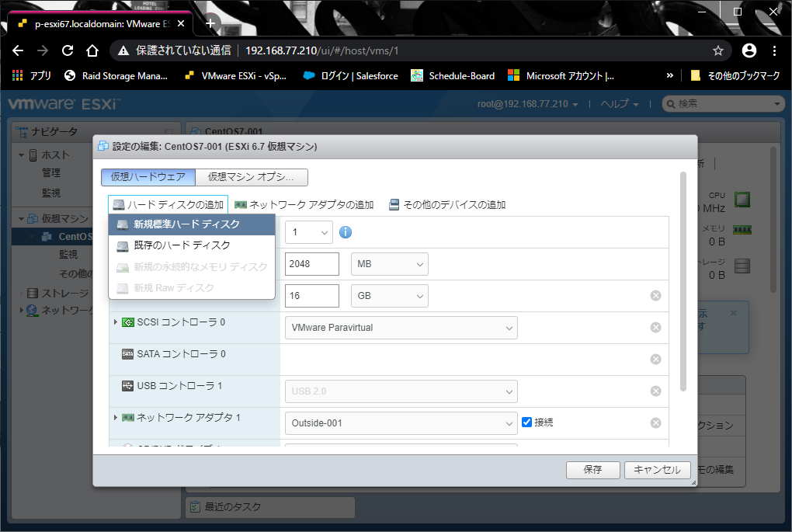Click the not-secure warning icon

(x=123, y=50)
